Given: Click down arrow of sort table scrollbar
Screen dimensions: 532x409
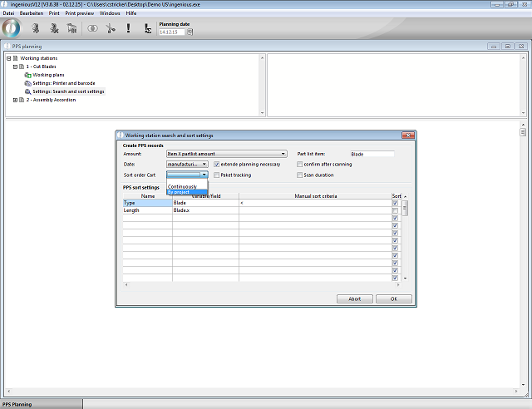Looking at the screenshot, I should [405, 278].
